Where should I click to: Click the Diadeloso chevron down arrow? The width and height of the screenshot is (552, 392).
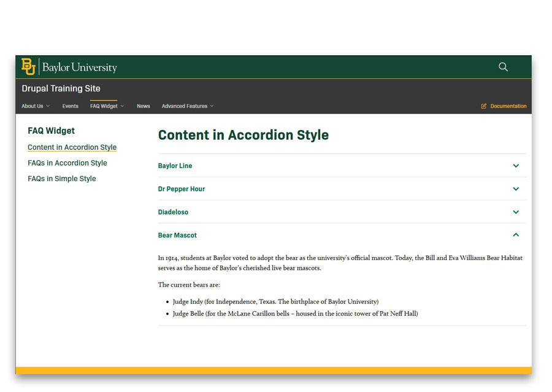(x=516, y=212)
